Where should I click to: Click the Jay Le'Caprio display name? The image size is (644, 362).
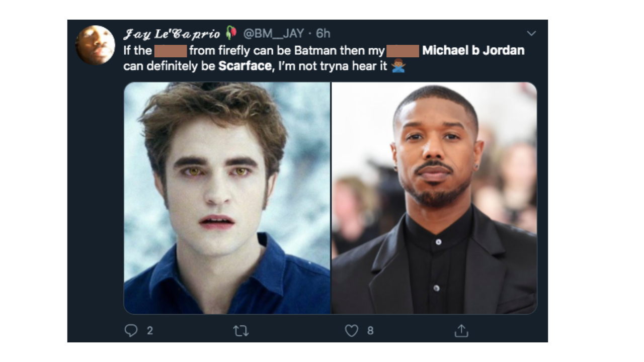tap(172, 34)
